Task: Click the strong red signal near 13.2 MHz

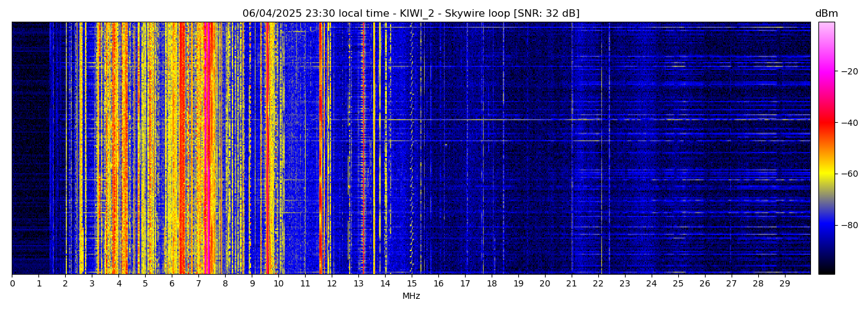Action: tap(364, 149)
